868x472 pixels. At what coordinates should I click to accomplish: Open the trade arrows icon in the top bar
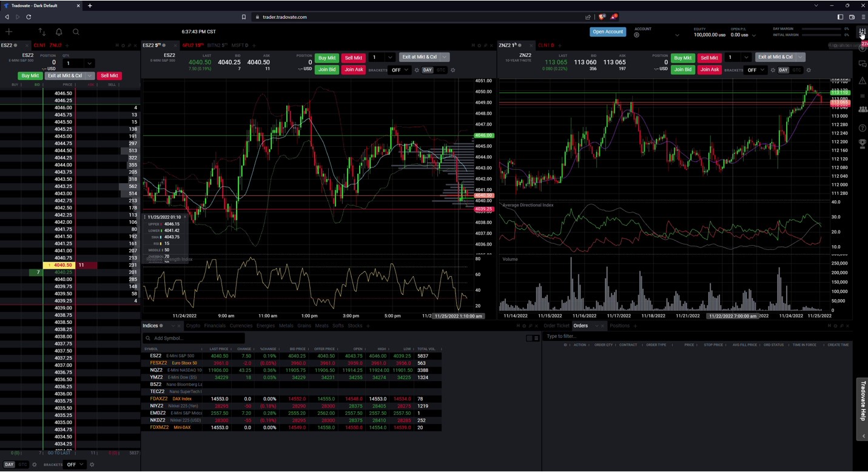point(42,32)
